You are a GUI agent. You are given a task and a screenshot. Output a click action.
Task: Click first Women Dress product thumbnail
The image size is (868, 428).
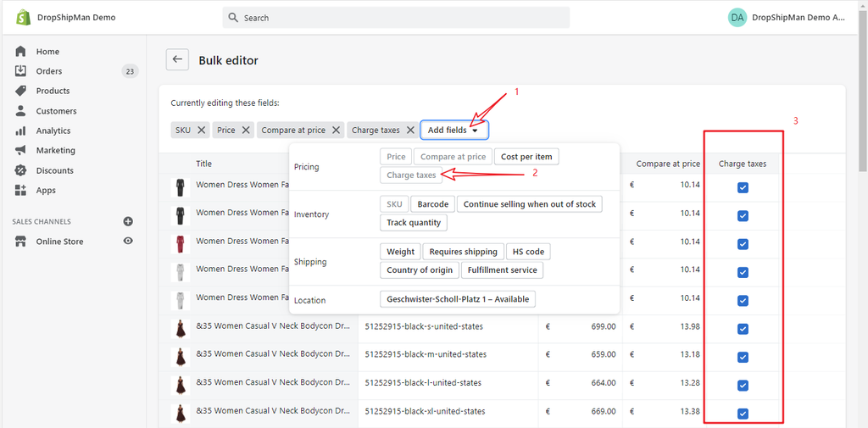181,187
